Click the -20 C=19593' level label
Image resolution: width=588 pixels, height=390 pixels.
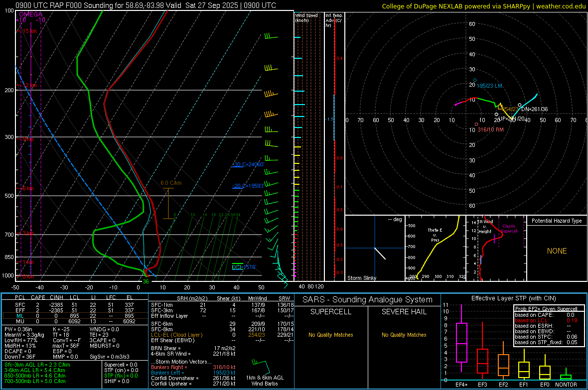coord(248,186)
